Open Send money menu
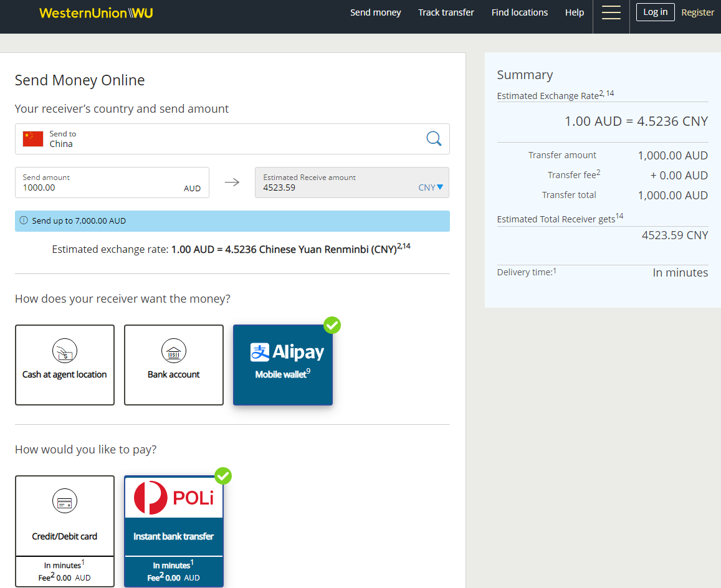The width and height of the screenshot is (721, 588). (x=376, y=12)
